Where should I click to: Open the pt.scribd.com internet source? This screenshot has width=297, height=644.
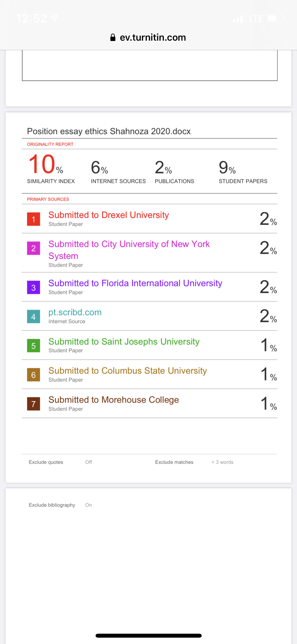[x=75, y=312]
